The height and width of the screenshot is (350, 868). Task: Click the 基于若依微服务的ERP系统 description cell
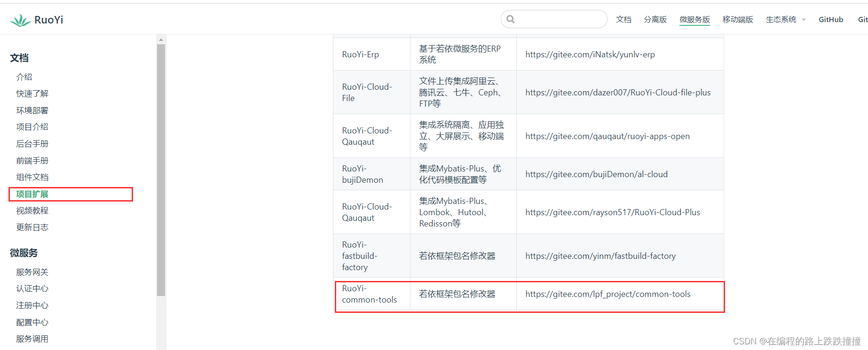[x=463, y=54]
